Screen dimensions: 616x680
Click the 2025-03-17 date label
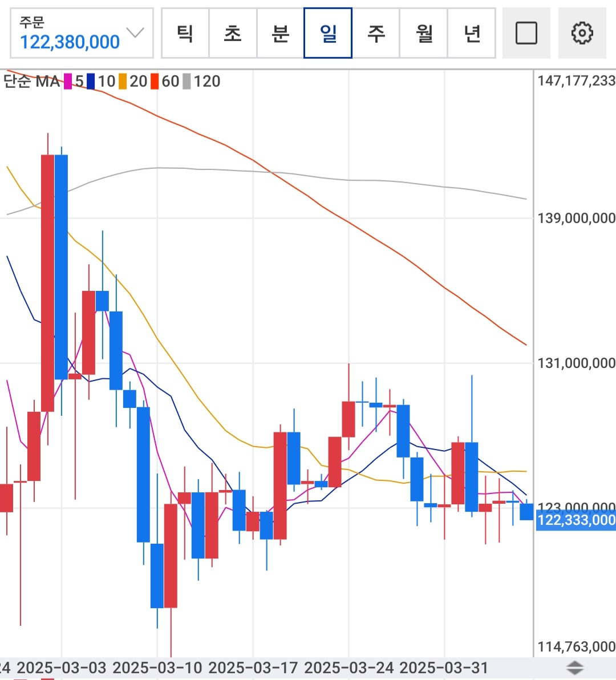point(253,668)
